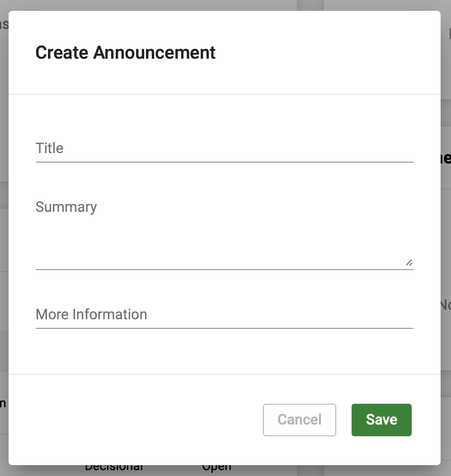This screenshot has height=476, width=451.
Task: Click the Summary textarea resize handle
Action: (x=409, y=263)
